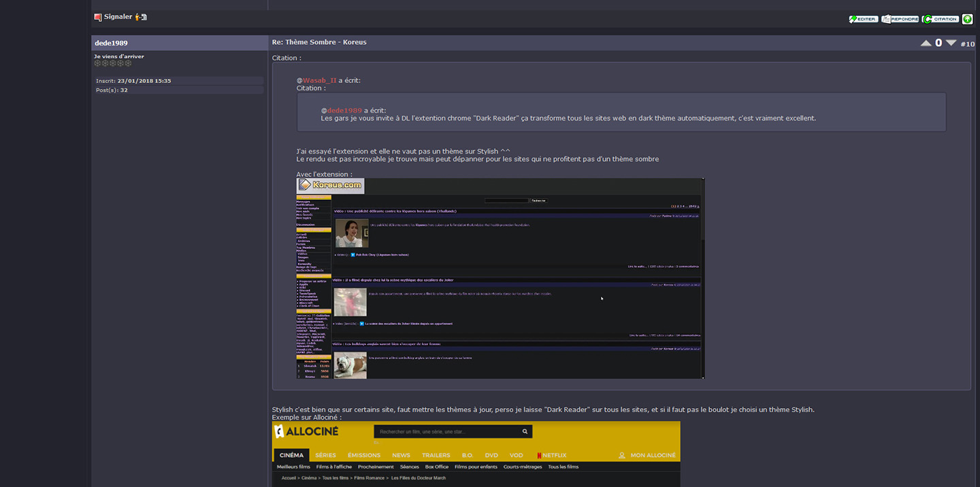Click the Allociné search field in the screenshot
The height and width of the screenshot is (487, 980).
(449, 432)
